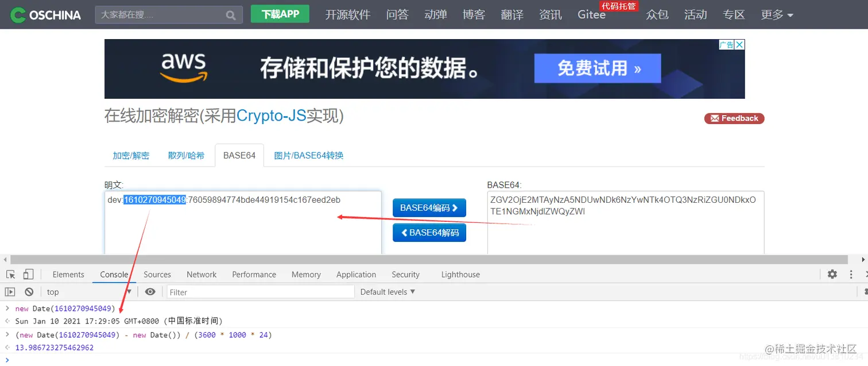Viewport: 868px width, 366px height.
Task: Open the DevTools three-dot customize menu
Action: pos(851,274)
